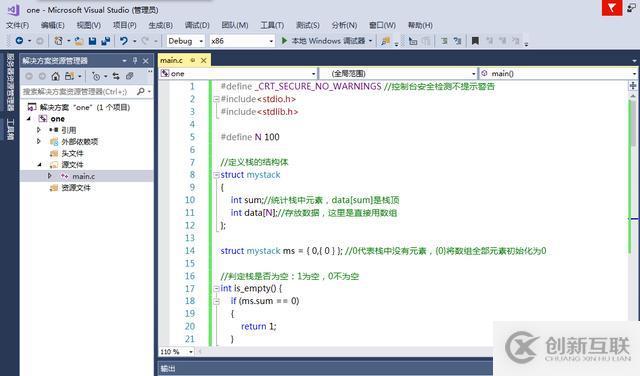Click the Toggle Bookmark icon
The height and width of the screenshot is (376, 640).
(x=475, y=41)
